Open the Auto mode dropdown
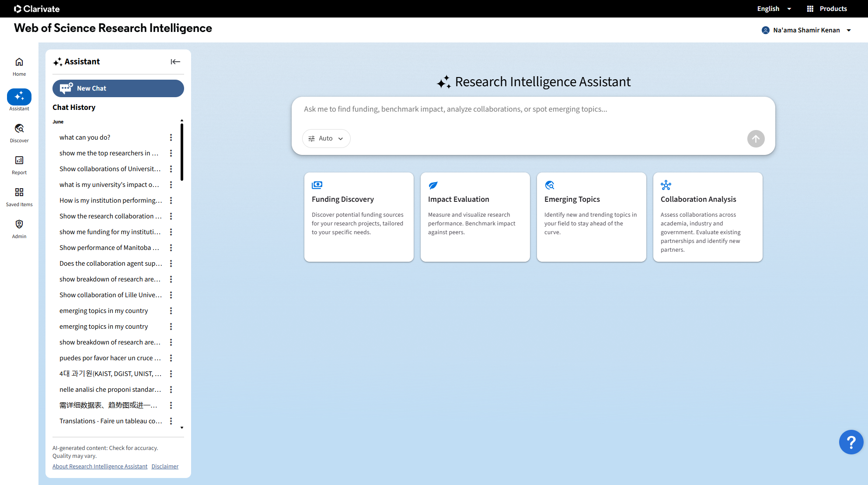The image size is (868, 485). (x=326, y=138)
